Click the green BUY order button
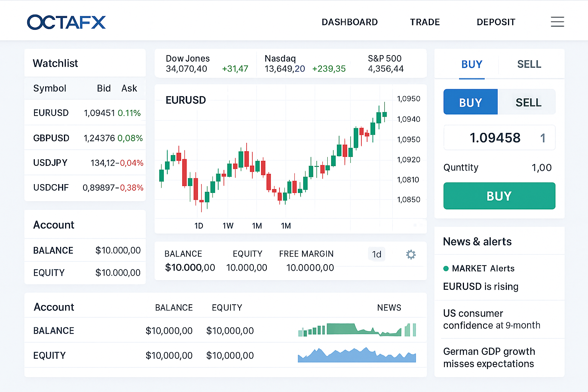Viewport: 588px width, 392px height. click(499, 196)
